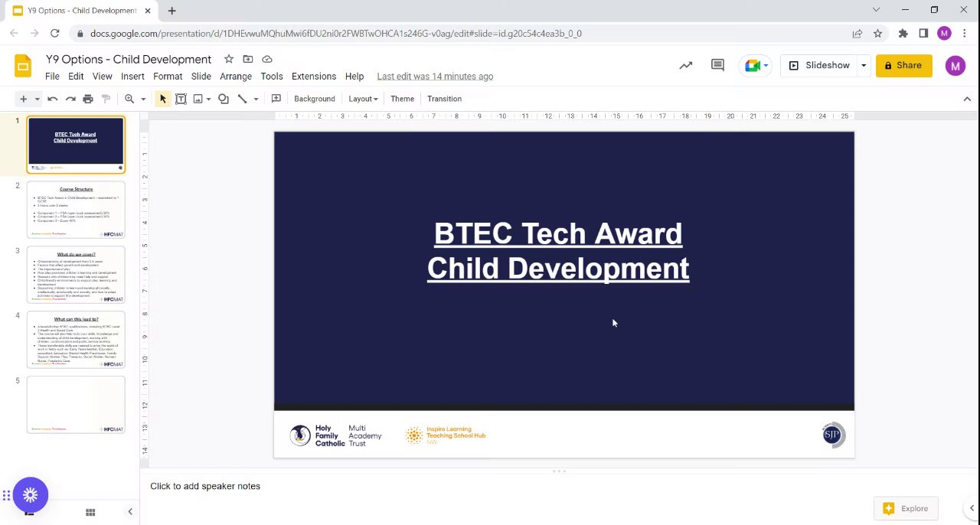Switch to grid view
Image resolution: width=980 pixels, height=525 pixels.
(90, 512)
